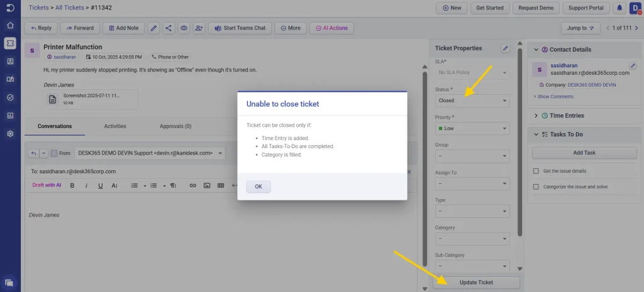Click OK in Unable to close dialog
644x292 pixels.
click(258, 187)
